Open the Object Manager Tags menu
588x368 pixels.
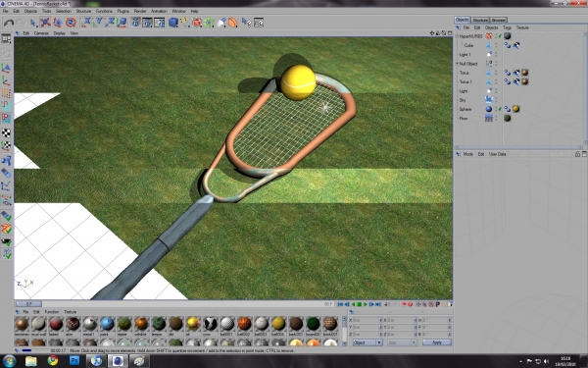point(507,27)
